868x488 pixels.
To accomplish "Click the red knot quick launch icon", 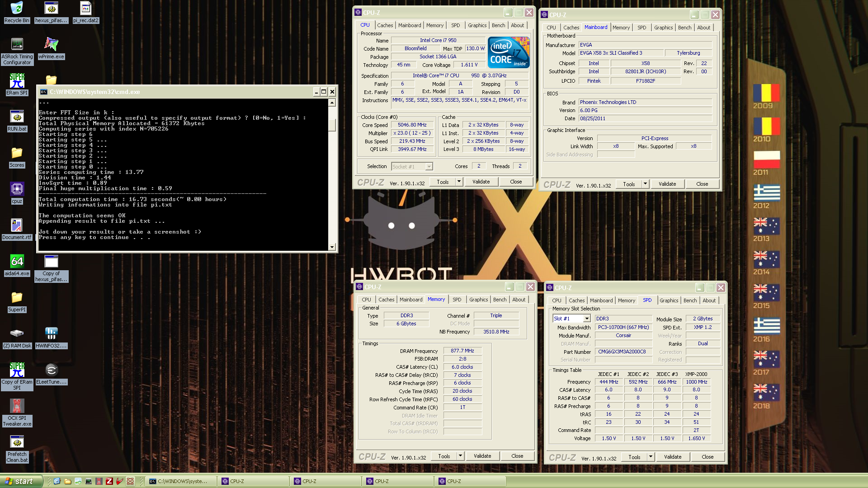I will (x=130, y=481).
